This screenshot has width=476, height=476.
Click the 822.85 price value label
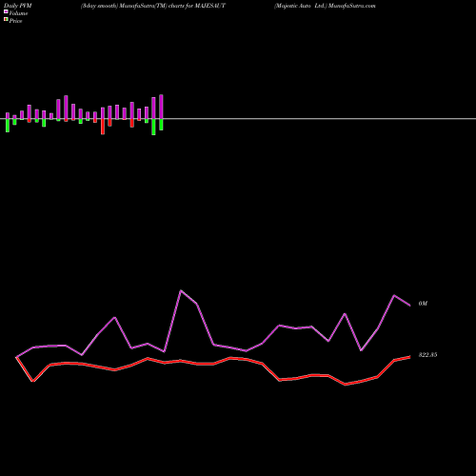tap(427, 355)
